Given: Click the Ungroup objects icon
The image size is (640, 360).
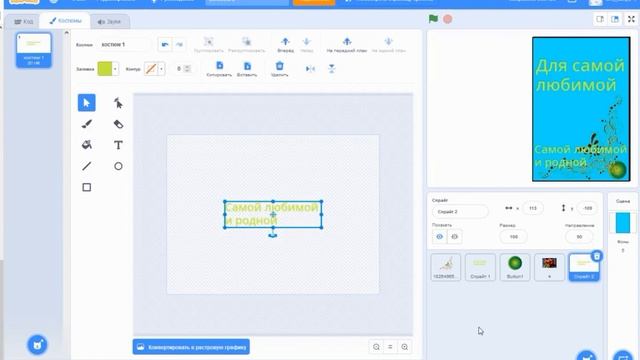Looking at the screenshot, I should click(247, 44).
